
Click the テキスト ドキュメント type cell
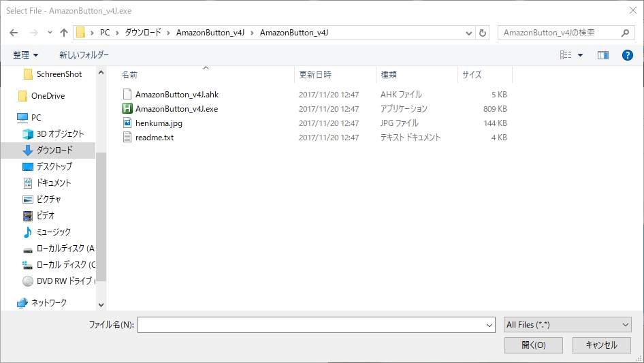tap(410, 138)
